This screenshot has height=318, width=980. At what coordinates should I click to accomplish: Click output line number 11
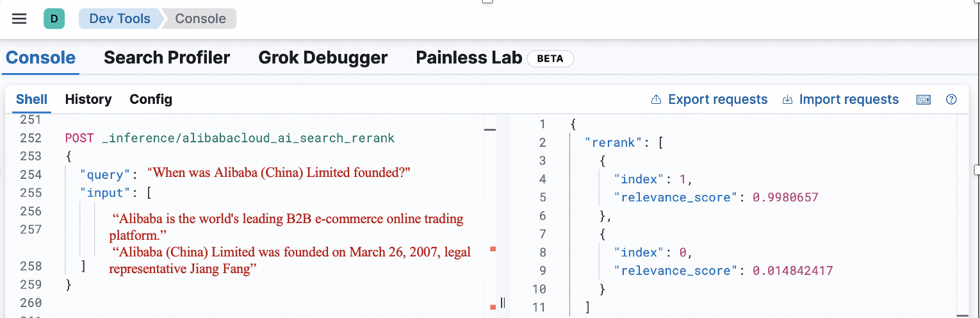pos(539,307)
